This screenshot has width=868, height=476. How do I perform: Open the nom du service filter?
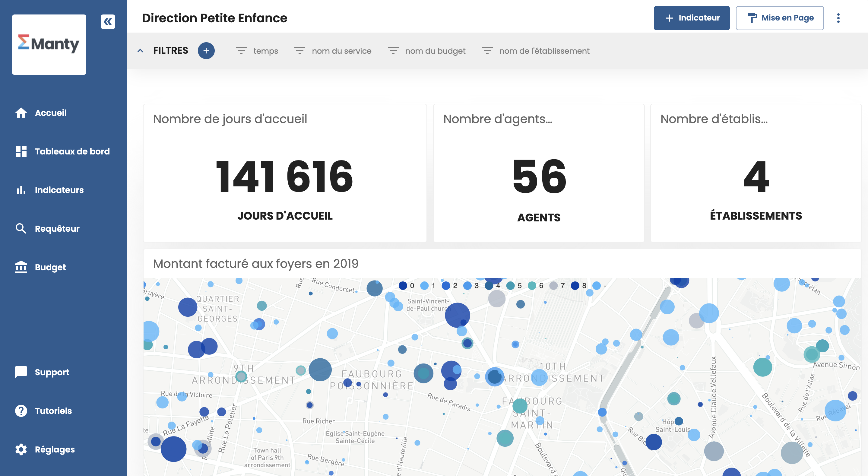click(x=333, y=51)
